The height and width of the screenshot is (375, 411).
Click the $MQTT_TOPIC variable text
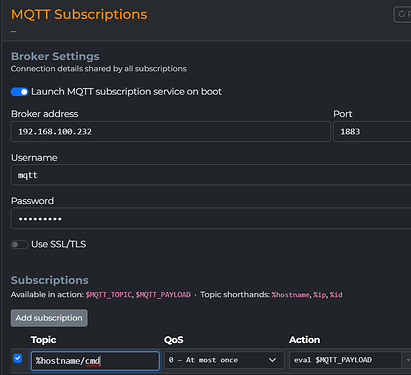109,295
